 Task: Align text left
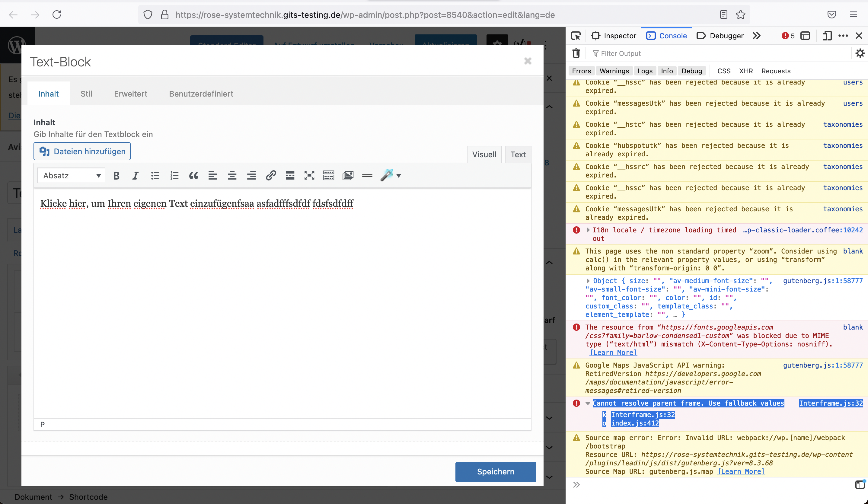coord(213,176)
